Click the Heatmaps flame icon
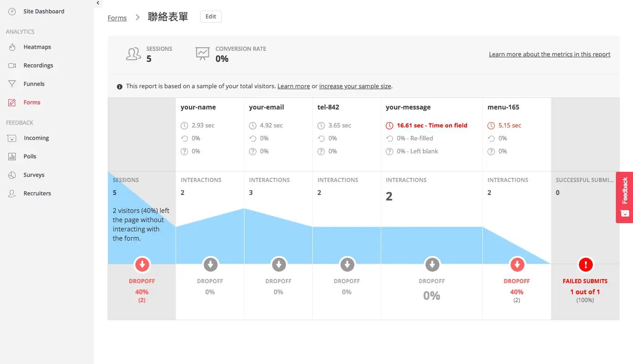Screen dimensions: 633x364 (12, 47)
